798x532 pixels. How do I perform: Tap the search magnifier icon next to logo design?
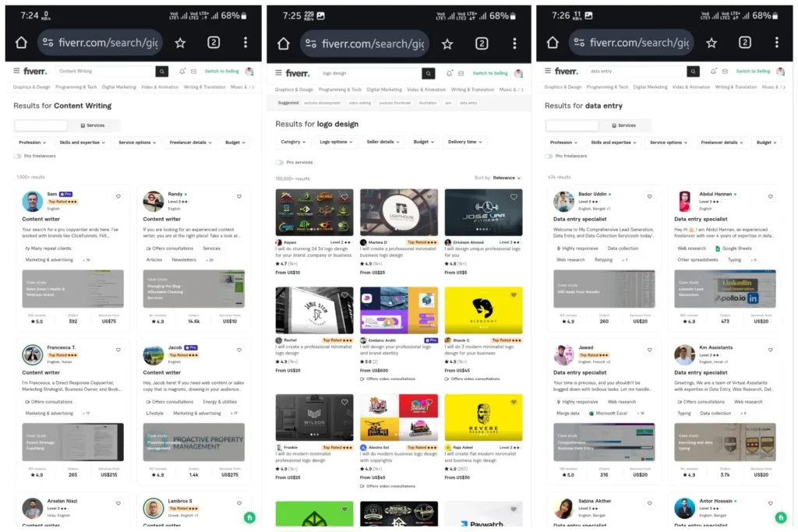coord(428,73)
